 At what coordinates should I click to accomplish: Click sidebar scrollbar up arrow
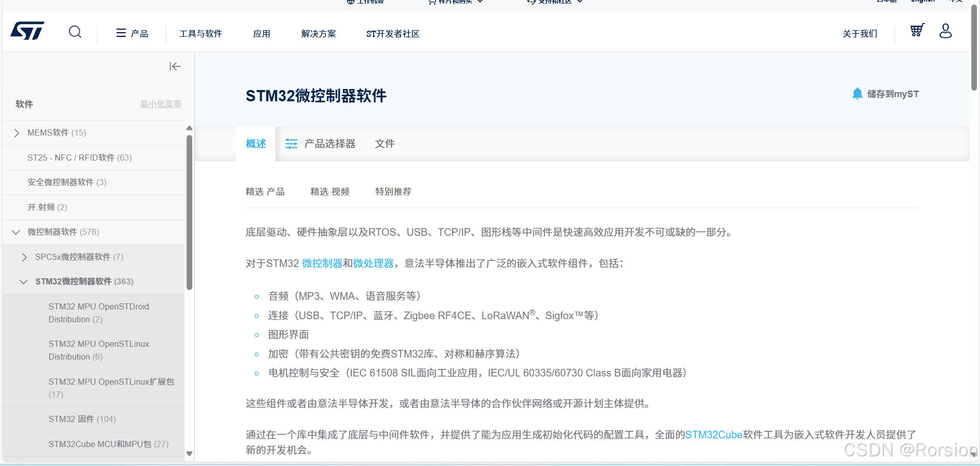(x=190, y=128)
